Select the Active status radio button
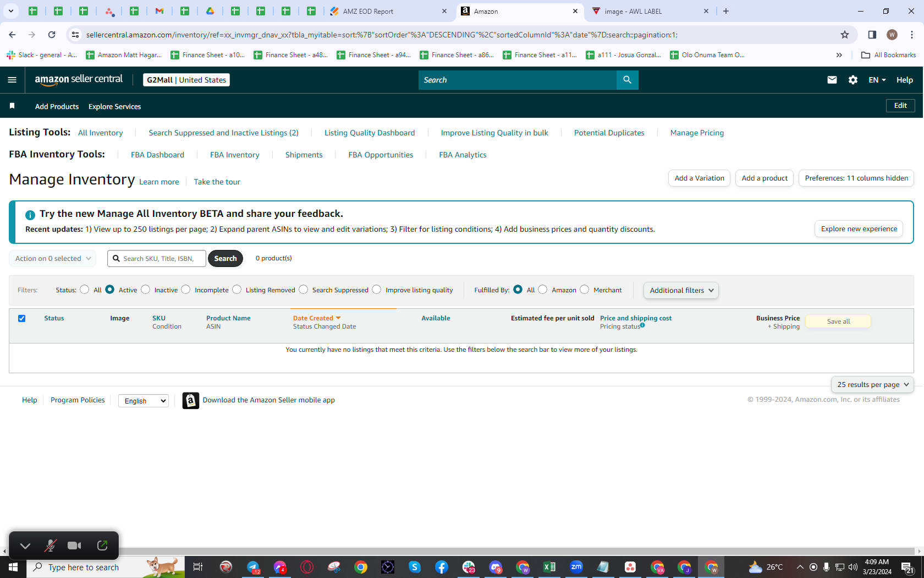Screen dimensions: 924x578 110,290
